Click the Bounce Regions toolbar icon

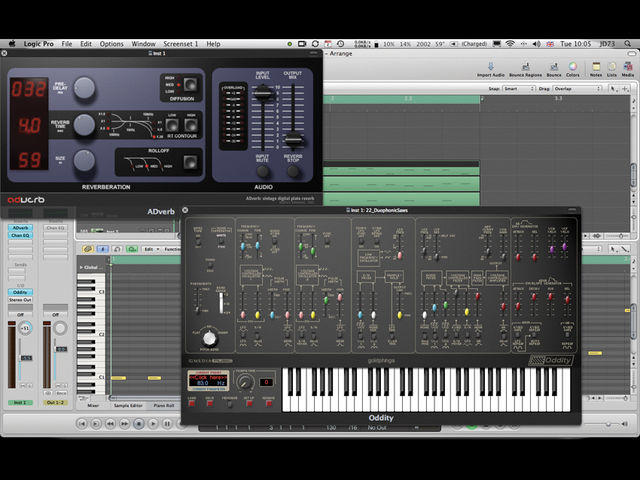[526, 67]
